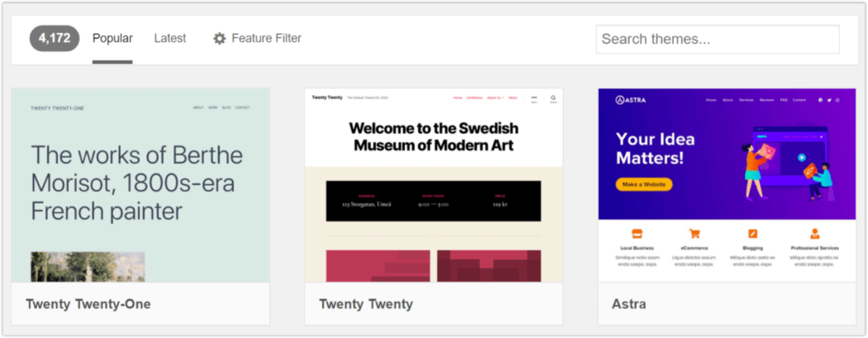
Task: Select the Astra theme name label
Action: (629, 304)
